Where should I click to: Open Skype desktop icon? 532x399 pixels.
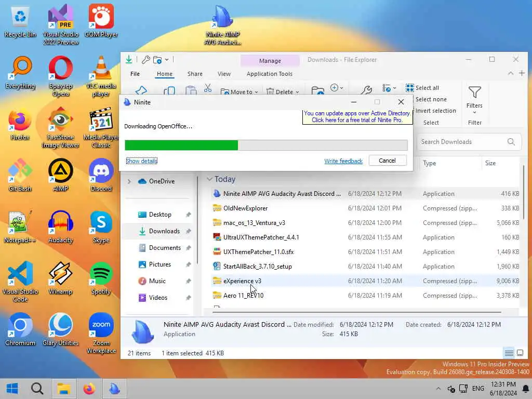click(x=101, y=227)
